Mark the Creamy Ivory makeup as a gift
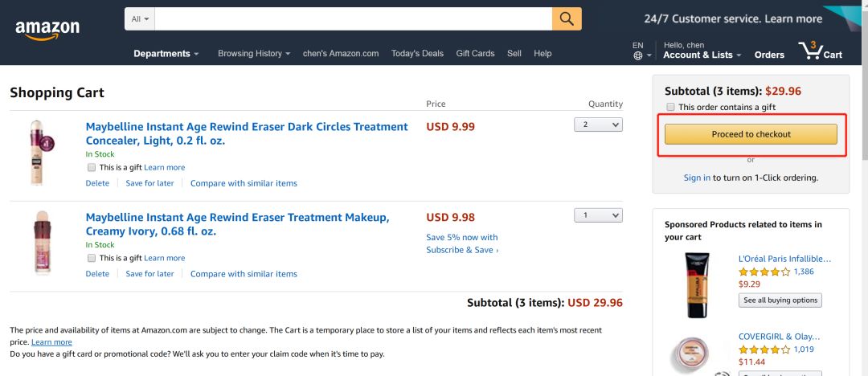The width and height of the screenshot is (868, 376). click(x=92, y=258)
